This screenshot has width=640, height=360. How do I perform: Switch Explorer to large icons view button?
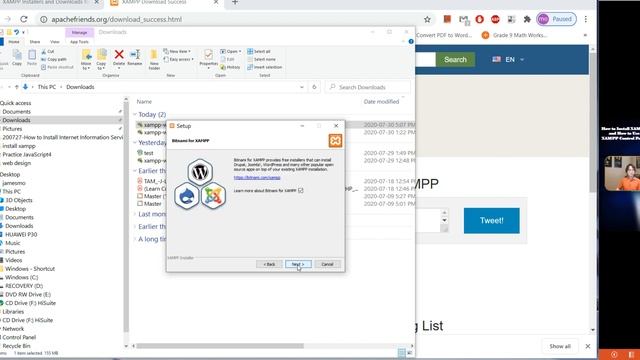[409, 353]
